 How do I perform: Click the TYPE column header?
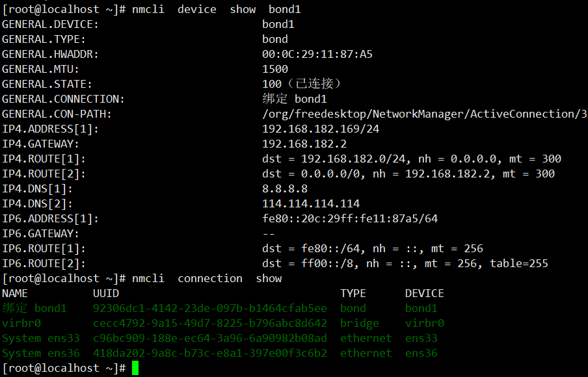click(x=353, y=293)
